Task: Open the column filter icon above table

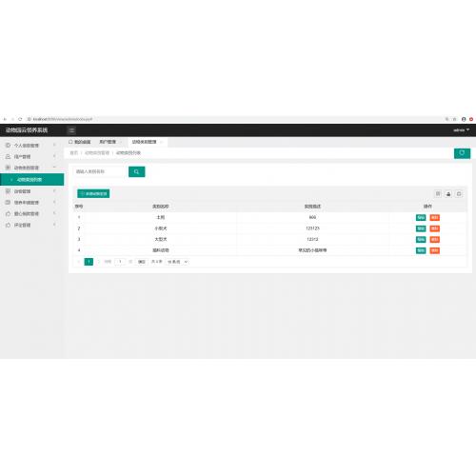Action: 438,193
